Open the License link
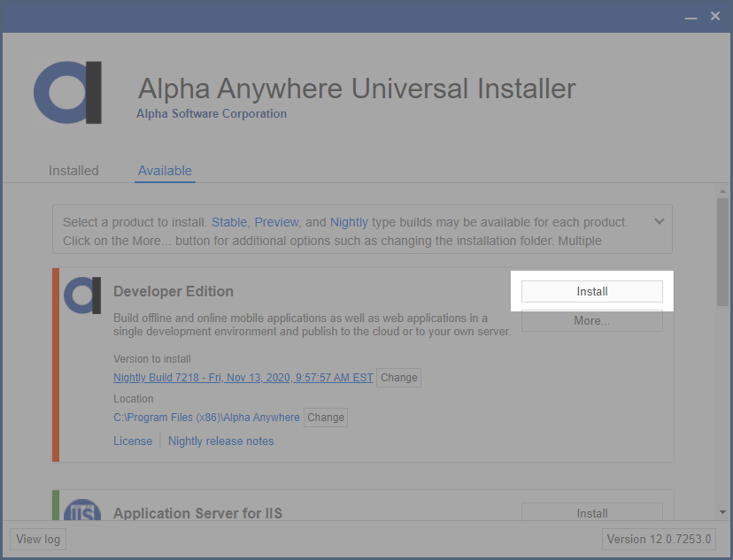Image resolution: width=733 pixels, height=560 pixels. click(x=133, y=441)
